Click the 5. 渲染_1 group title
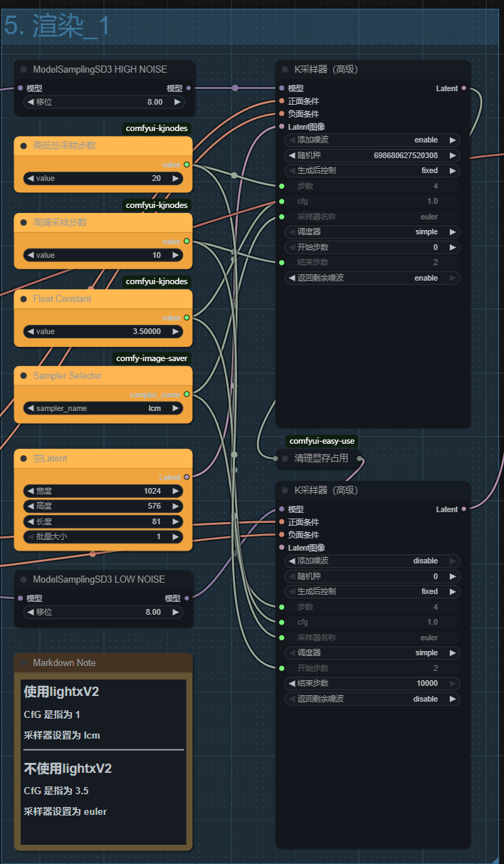Screen dimensions: 504x864 point(58,26)
